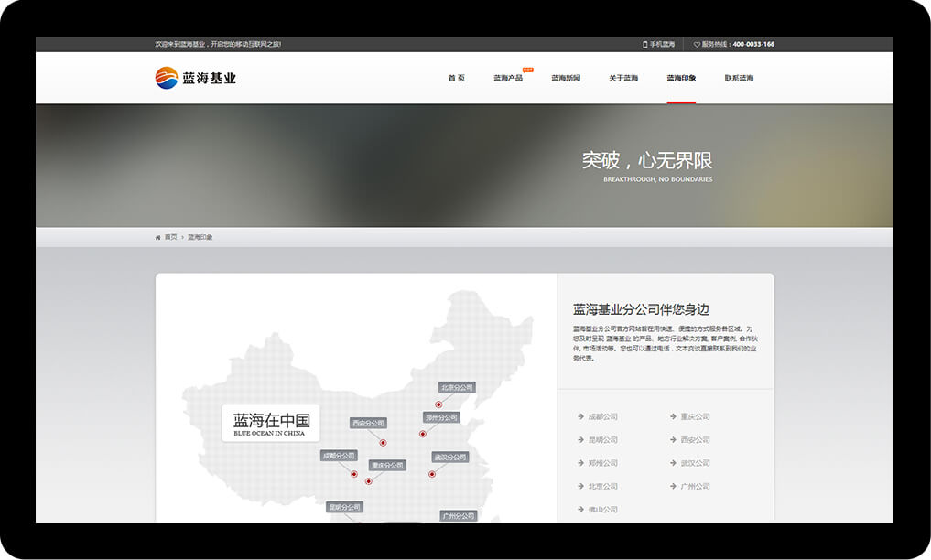The height and width of the screenshot is (560, 931).
Task: Click the 蓝海基业 logo icon
Action: (167, 78)
